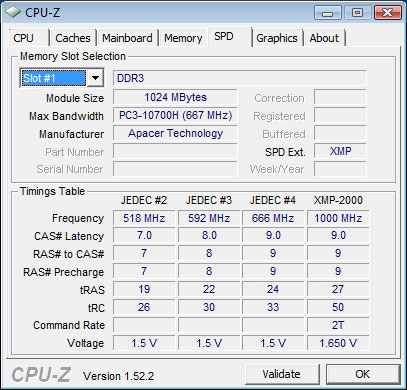This screenshot has width=407, height=390.
Task: Go to the Graphics tab
Action: coord(277,38)
